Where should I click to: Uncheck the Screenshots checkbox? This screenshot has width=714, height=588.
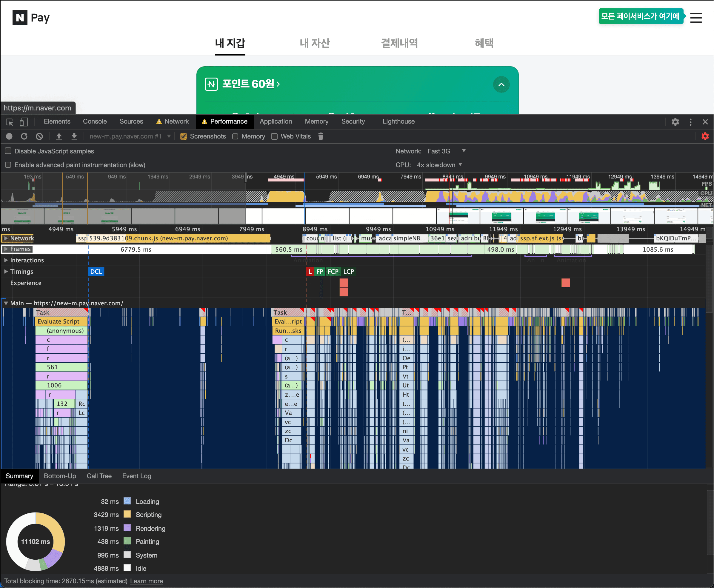(x=183, y=136)
